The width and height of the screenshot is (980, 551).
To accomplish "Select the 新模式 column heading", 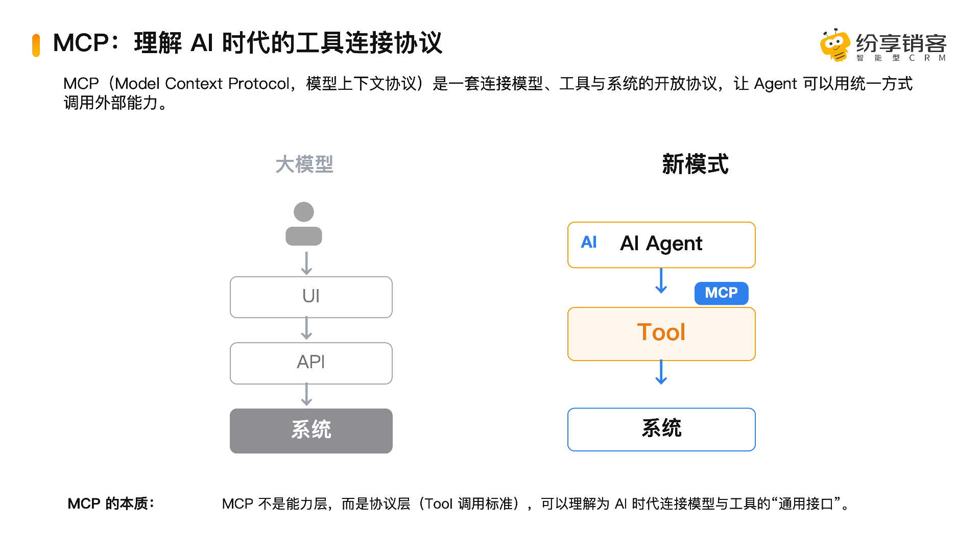I will click(x=695, y=164).
